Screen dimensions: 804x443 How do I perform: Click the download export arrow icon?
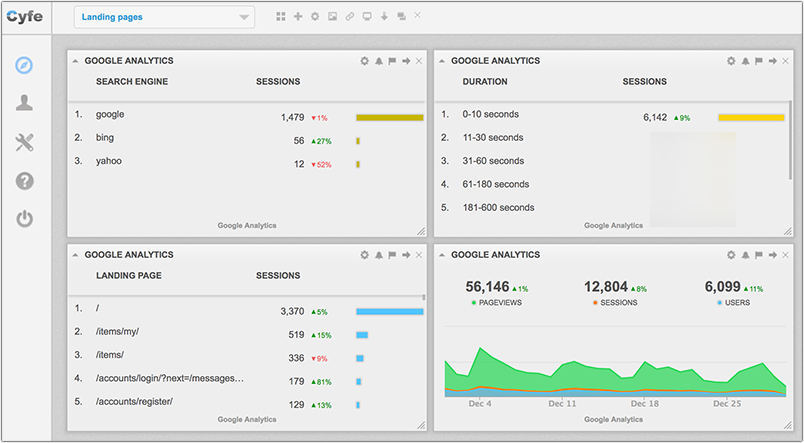tap(384, 16)
